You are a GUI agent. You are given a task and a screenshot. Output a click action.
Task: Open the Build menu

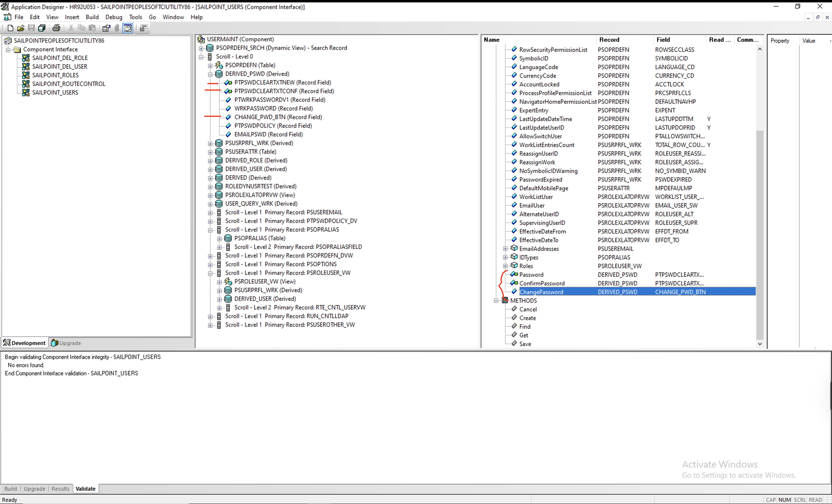coord(92,17)
